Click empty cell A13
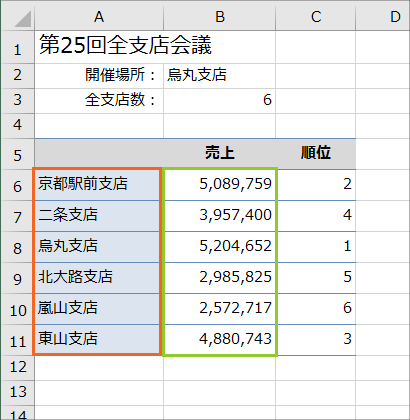The width and height of the screenshot is (410, 420). [99, 393]
